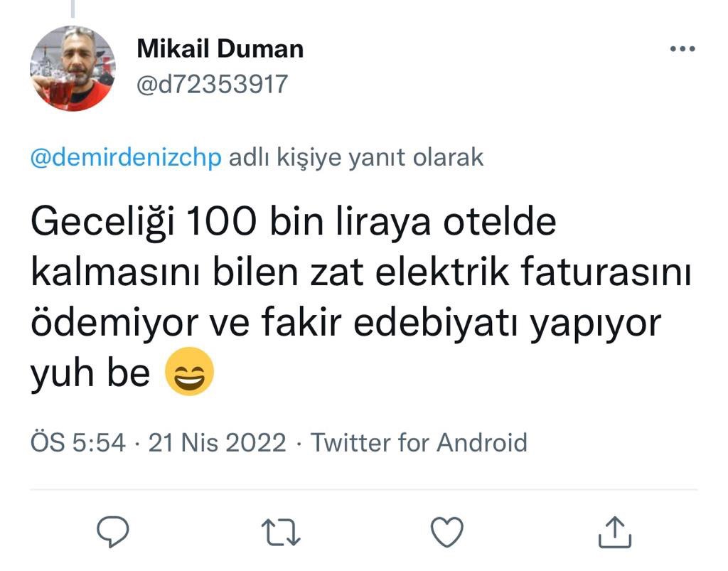
Task: Open the three-dot more options menu
Action: [x=682, y=49]
